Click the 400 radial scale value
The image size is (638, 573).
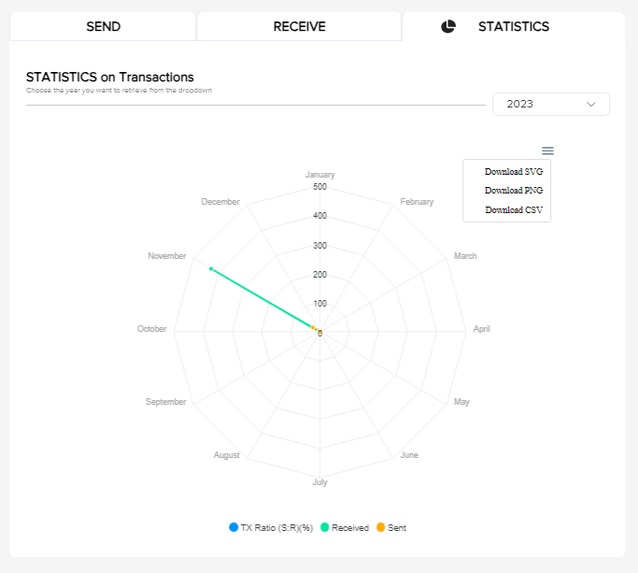(x=320, y=216)
